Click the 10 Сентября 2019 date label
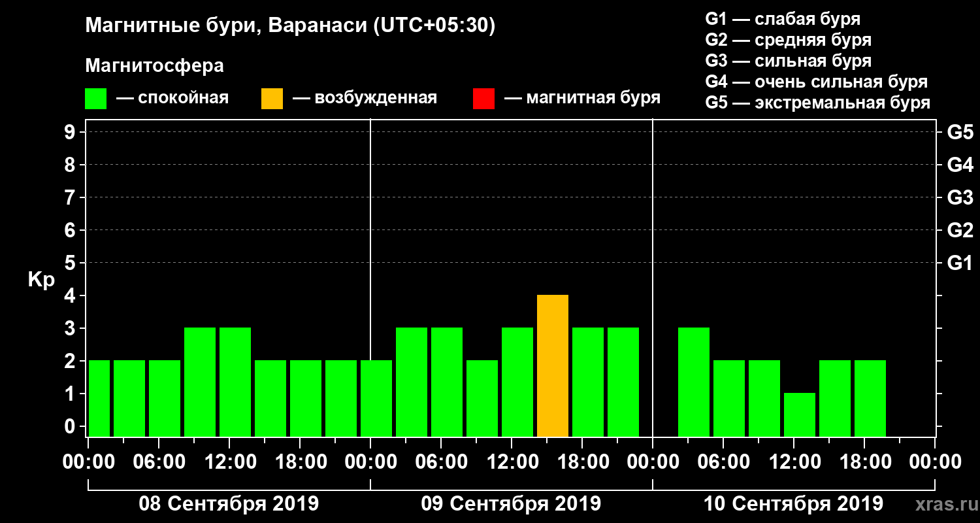The width and height of the screenshot is (980, 523). (x=793, y=504)
